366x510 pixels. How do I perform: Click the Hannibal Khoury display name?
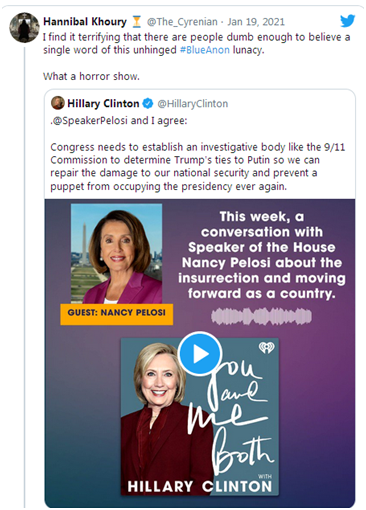click(85, 22)
